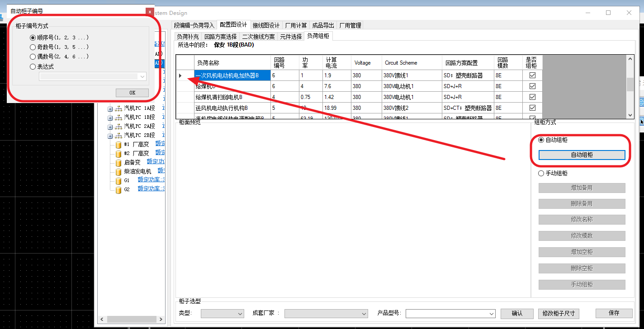The image size is (644, 329).
Task: Click the 汽机PC 2A段 network icon
Action: (x=118, y=127)
